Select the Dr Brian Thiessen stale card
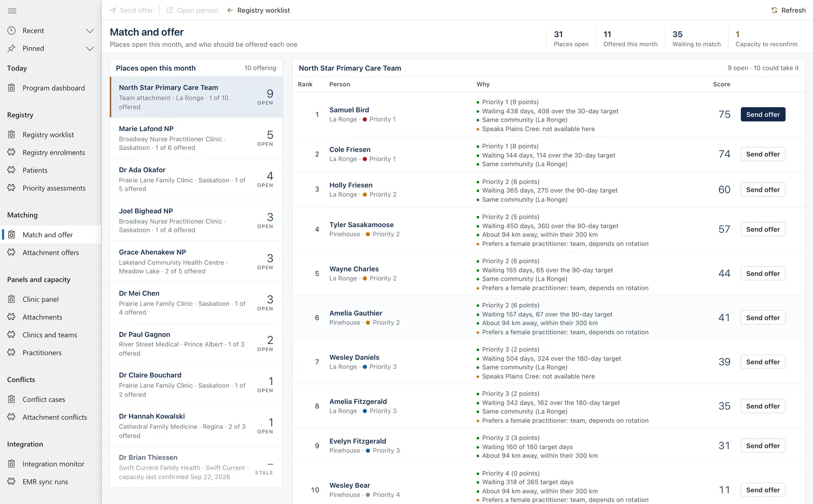 [196, 467]
